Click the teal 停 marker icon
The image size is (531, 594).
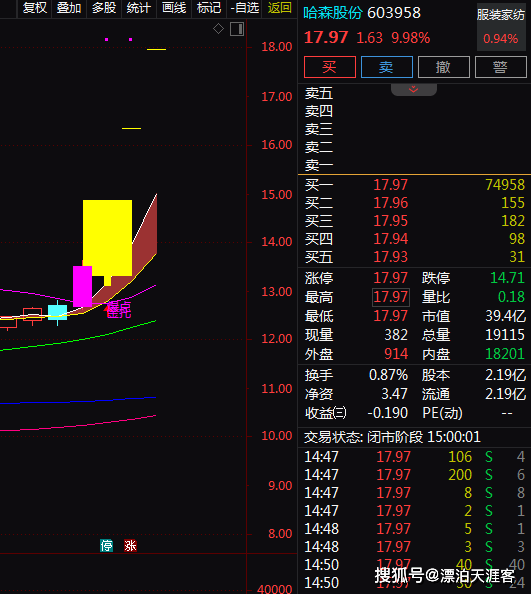coord(106,546)
